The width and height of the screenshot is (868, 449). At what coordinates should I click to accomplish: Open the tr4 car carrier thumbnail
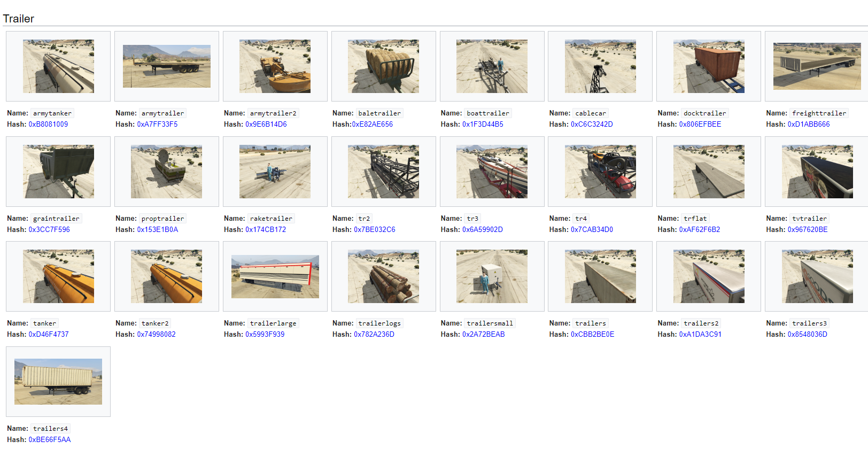tap(600, 172)
